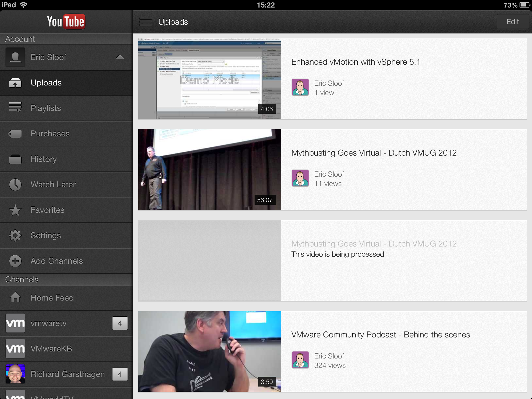This screenshot has height=399, width=532.
Task: Collapse the Eric Sloof account arrow
Action: point(119,57)
